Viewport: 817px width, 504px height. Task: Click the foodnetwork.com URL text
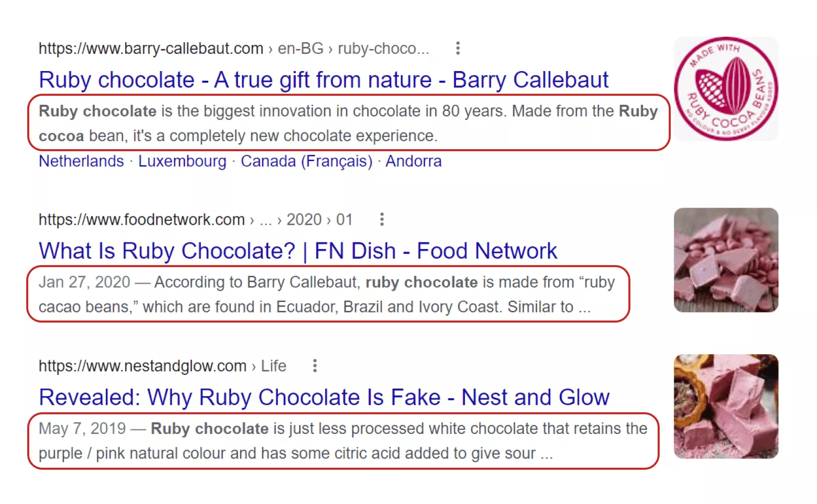[x=142, y=220]
